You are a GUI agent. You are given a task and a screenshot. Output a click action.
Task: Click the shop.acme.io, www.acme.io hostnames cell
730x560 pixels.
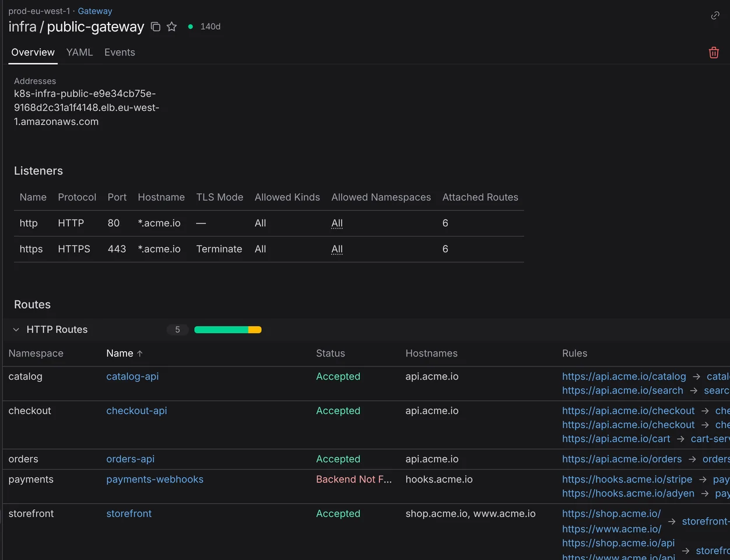471,513
